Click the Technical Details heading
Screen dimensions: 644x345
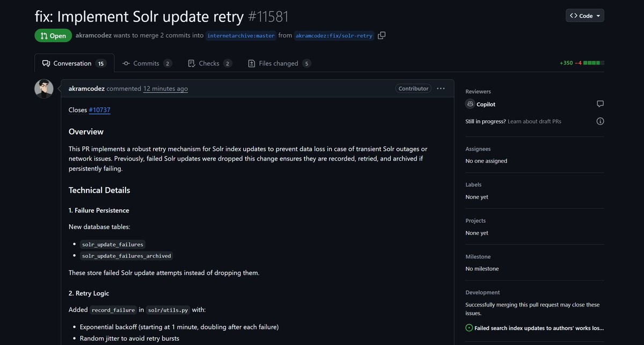(x=99, y=190)
